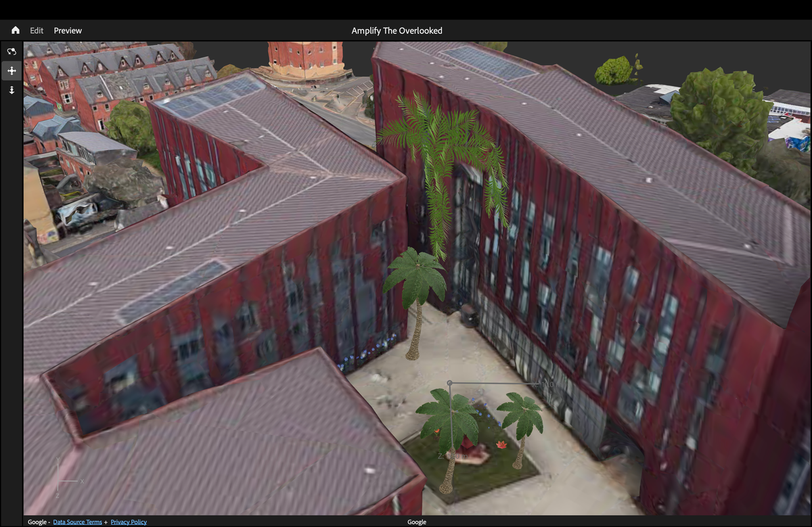Screen dimensions: 812x527
Task: Switch to the Preview mode tab
Action: tap(68, 30)
